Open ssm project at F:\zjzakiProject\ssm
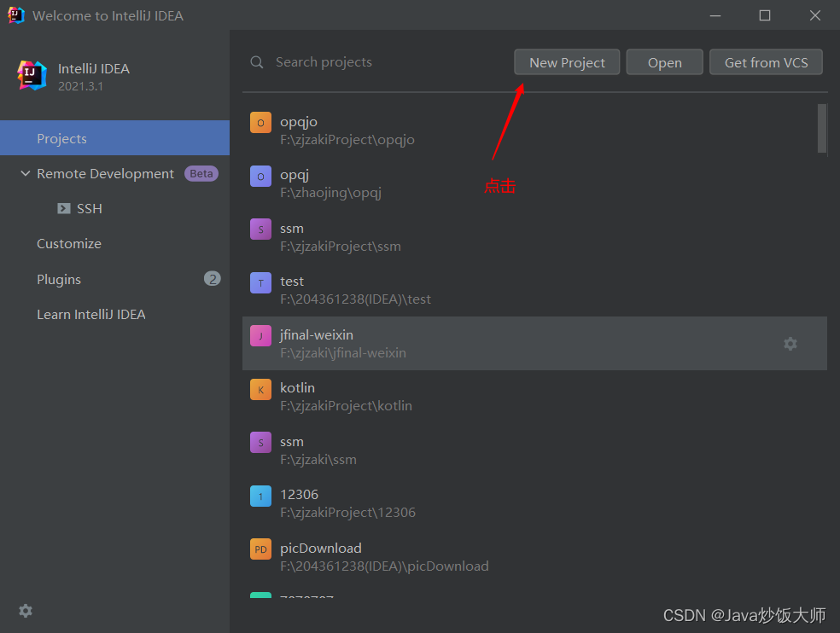Screen dimensions: 840x633 [534, 236]
